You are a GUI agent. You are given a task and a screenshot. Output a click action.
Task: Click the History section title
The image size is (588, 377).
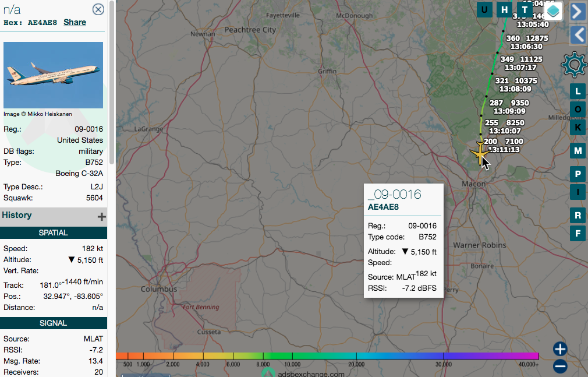tap(17, 215)
